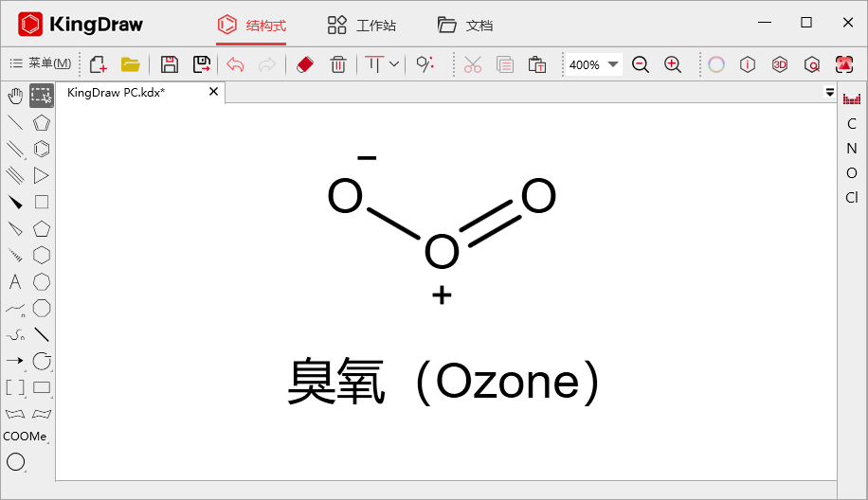Click the central positive oxygen atom

coord(442,251)
